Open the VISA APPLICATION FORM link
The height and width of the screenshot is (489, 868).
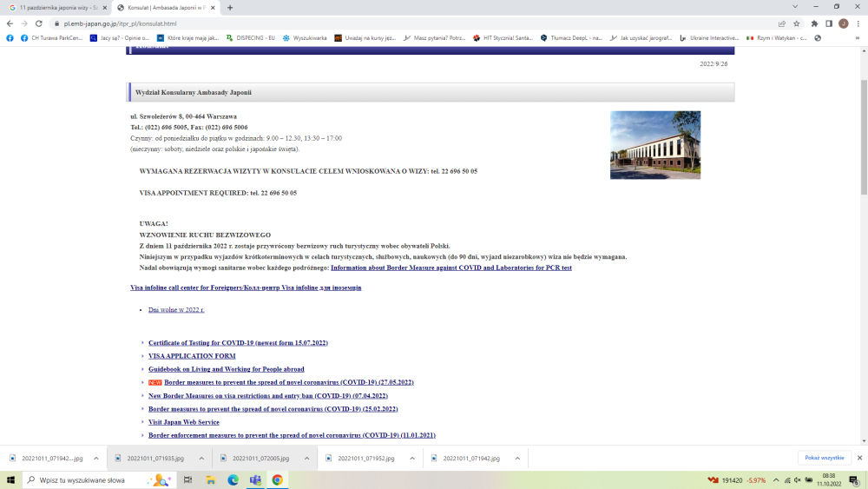pos(192,356)
